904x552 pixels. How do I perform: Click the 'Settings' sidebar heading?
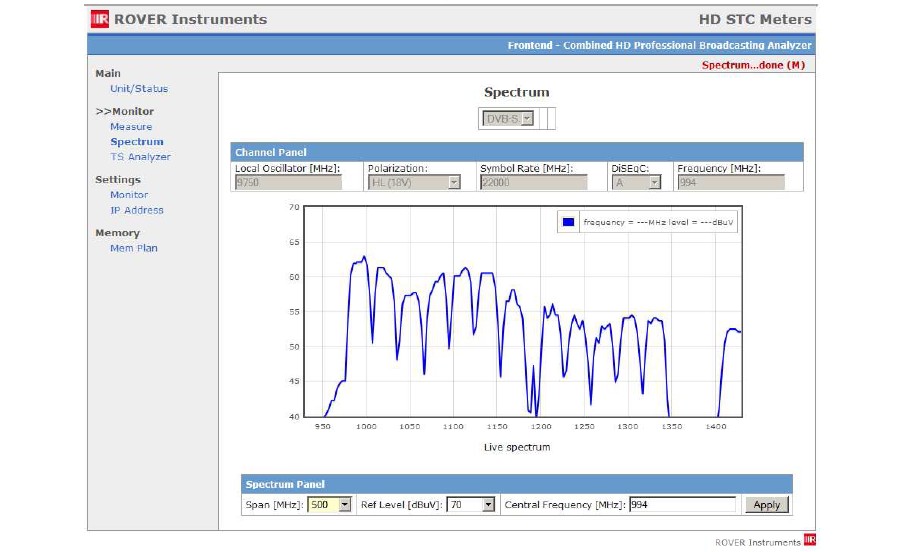(x=118, y=180)
